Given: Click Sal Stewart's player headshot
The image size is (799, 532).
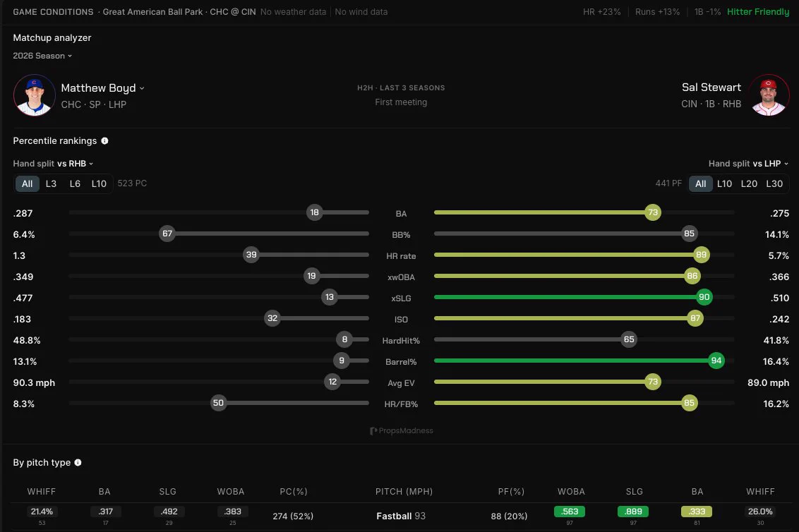Looking at the screenshot, I should (x=769, y=95).
